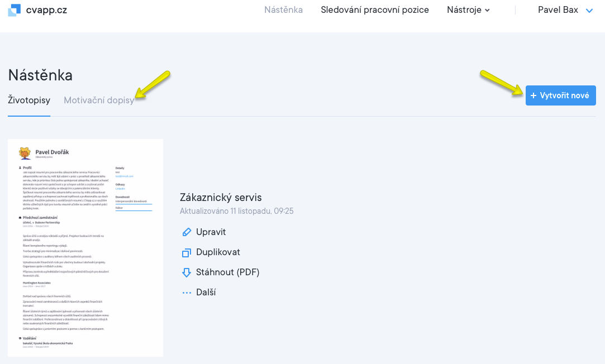Screen dimensions: 605x364
Task: Click the plus icon in Vytvořit nové
Action: click(533, 95)
